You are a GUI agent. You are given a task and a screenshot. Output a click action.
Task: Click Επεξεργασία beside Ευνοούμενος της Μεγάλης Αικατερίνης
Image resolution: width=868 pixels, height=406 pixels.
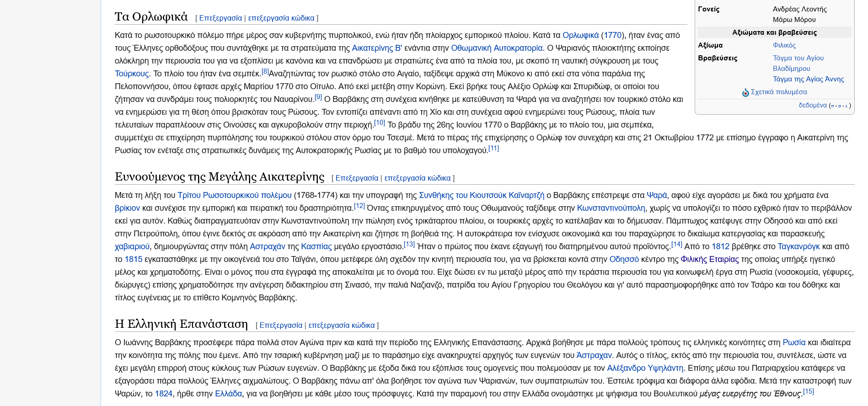tap(357, 178)
